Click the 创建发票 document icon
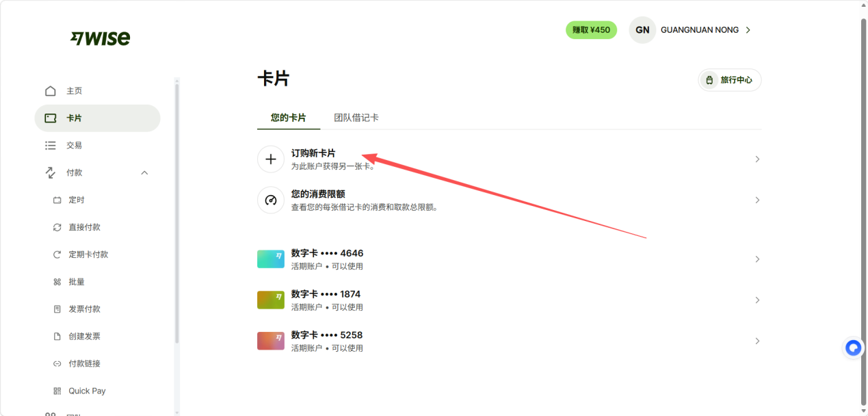 [x=57, y=337]
